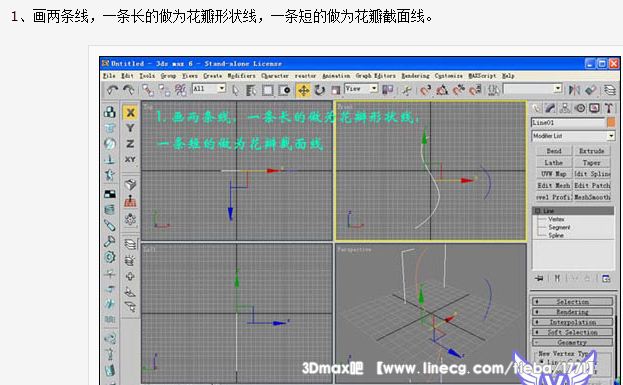Expand the Soft Selection rollout

pos(573,332)
